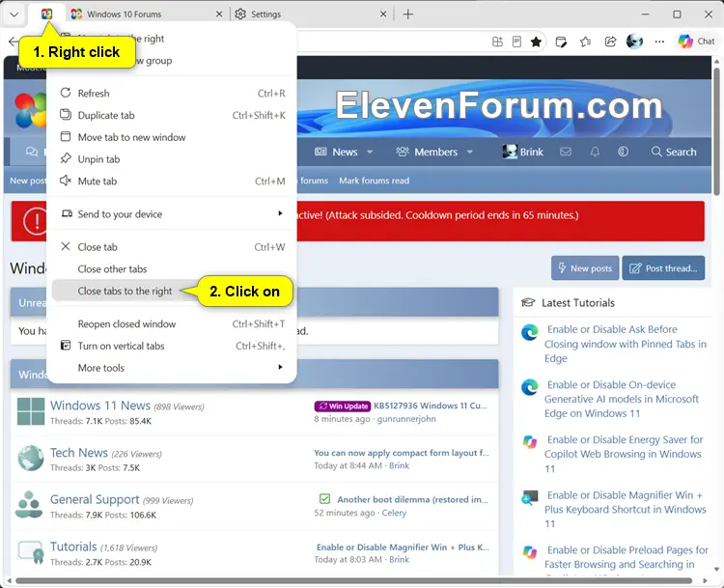The width and height of the screenshot is (724, 588).
Task: Open the favorites list icon
Action: tap(586, 42)
